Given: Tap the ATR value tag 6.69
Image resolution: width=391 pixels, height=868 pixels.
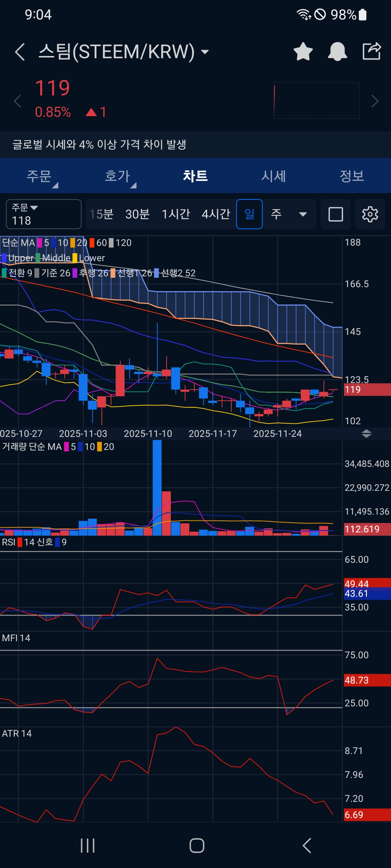Looking at the screenshot, I should [367, 815].
